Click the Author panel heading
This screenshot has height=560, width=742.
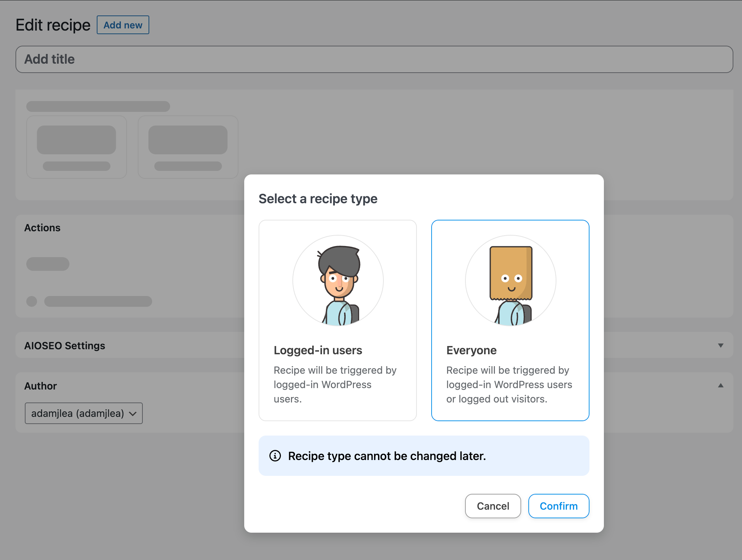point(41,386)
